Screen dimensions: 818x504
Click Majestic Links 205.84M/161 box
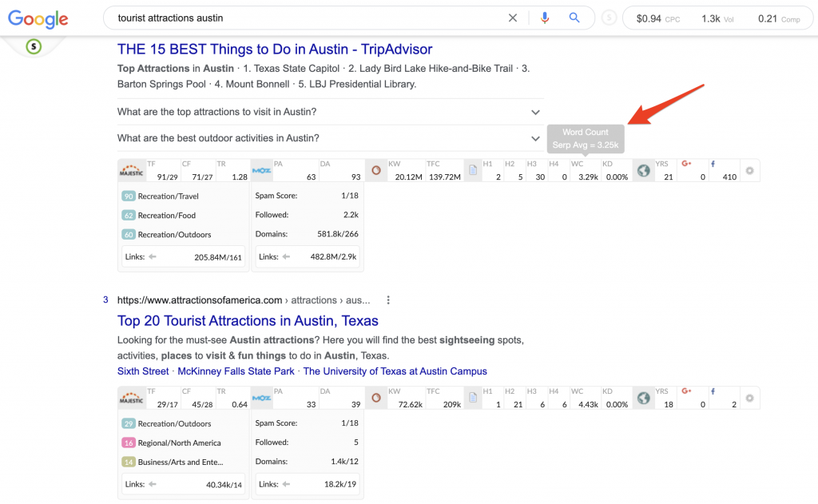click(183, 256)
